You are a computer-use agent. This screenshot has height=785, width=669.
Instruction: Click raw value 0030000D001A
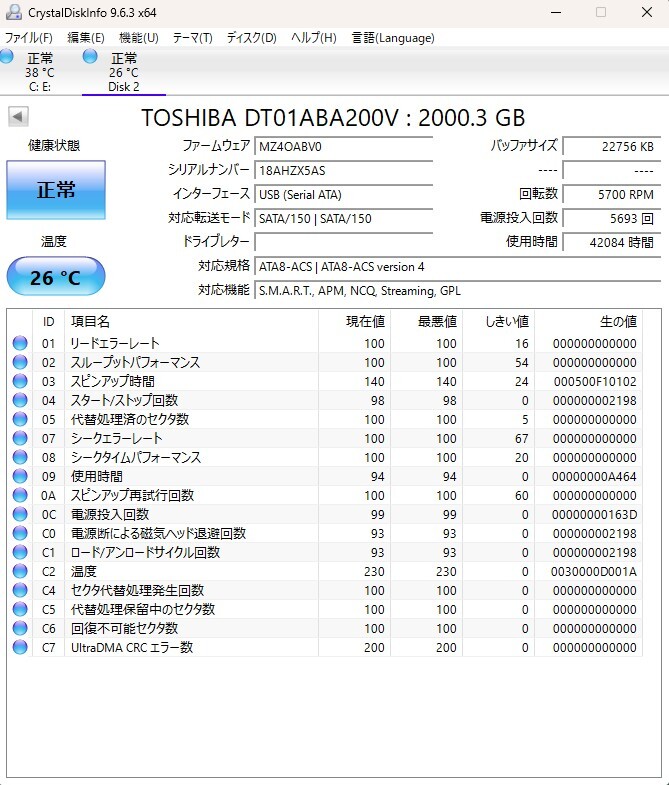click(x=594, y=572)
